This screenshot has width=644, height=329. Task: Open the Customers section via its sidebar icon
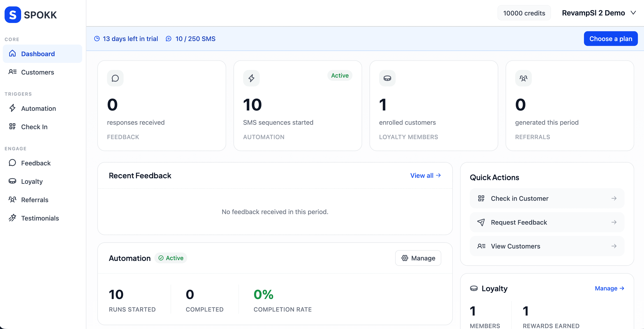pos(13,72)
